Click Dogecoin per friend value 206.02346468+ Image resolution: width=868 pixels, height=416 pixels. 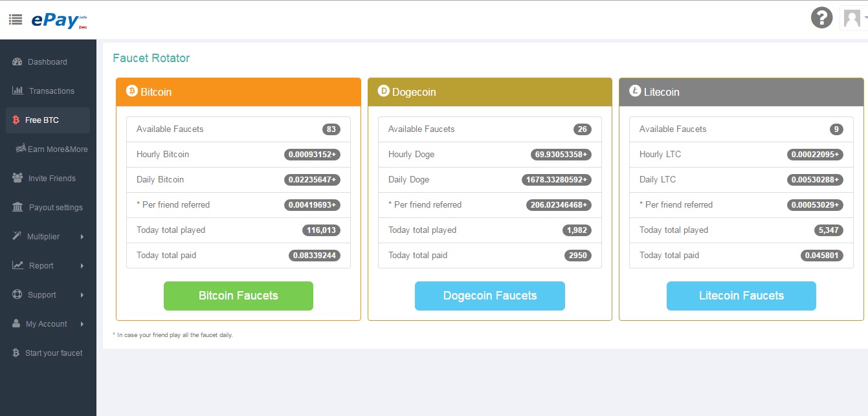(559, 205)
